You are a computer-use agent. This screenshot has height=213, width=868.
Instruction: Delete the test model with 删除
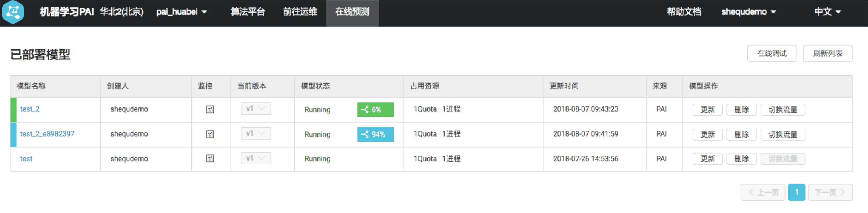coord(741,159)
